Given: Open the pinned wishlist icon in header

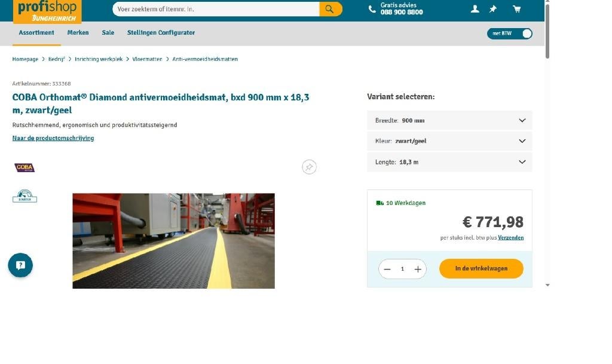Looking at the screenshot, I should point(493,9).
